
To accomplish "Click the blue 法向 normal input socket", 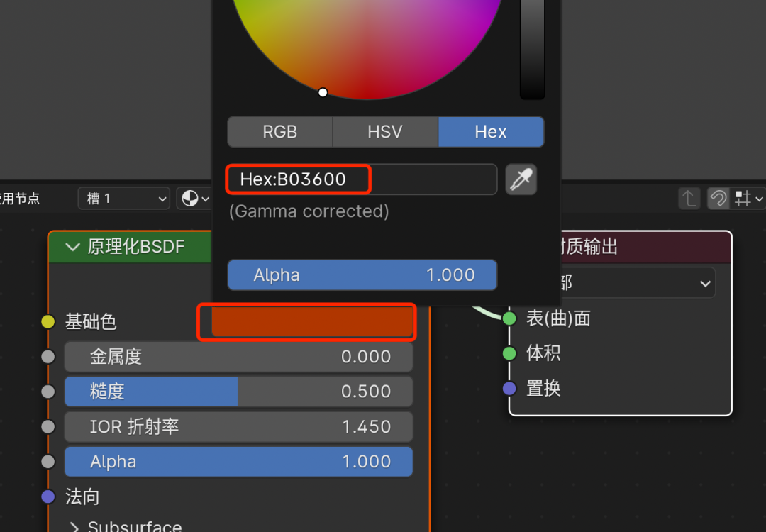I will pyautogui.click(x=48, y=497).
